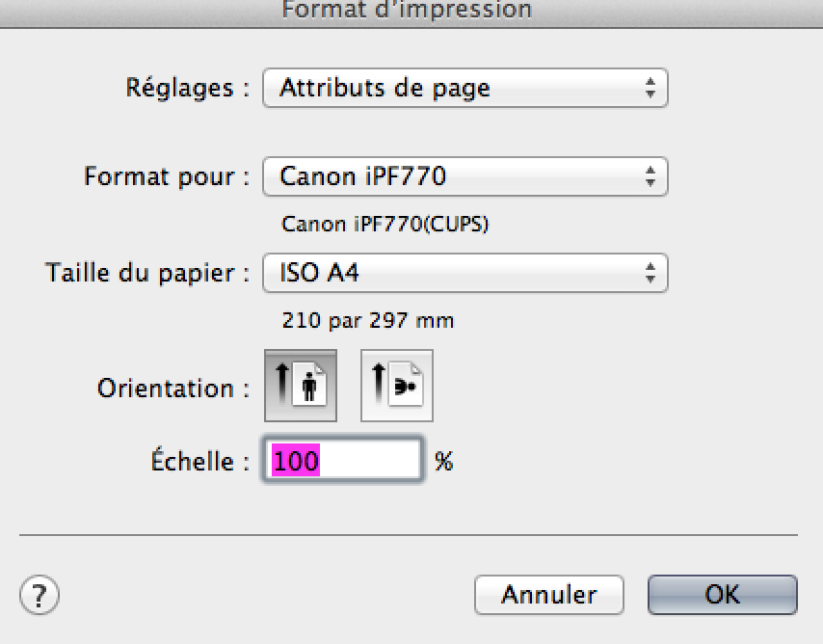823x644 pixels.
Task: Open the Réglages popup showing Attributs de page
Action: [x=465, y=88]
